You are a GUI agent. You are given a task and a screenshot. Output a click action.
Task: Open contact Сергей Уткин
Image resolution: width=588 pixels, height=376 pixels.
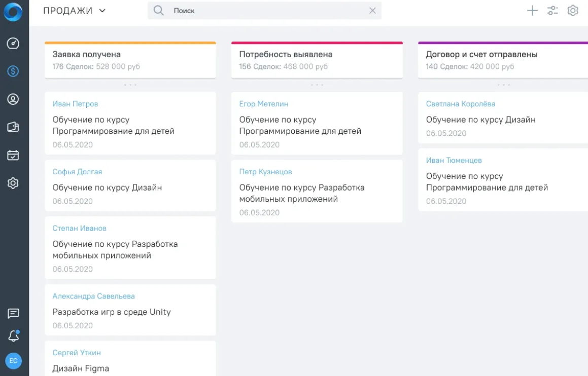coord(77,352)
